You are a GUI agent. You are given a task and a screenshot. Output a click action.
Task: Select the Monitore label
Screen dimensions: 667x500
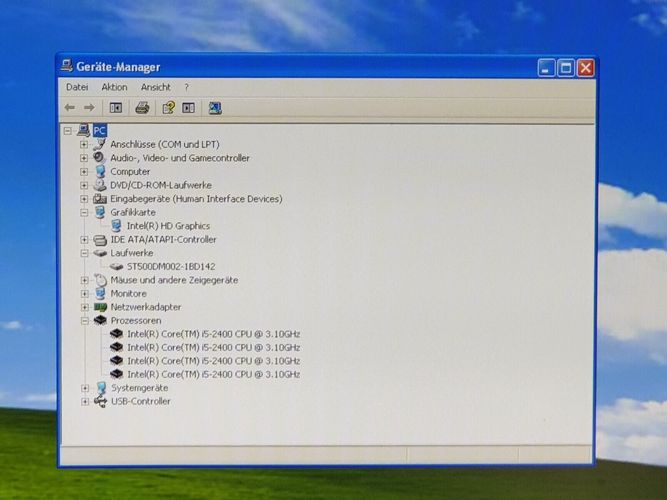pos(128,293)
